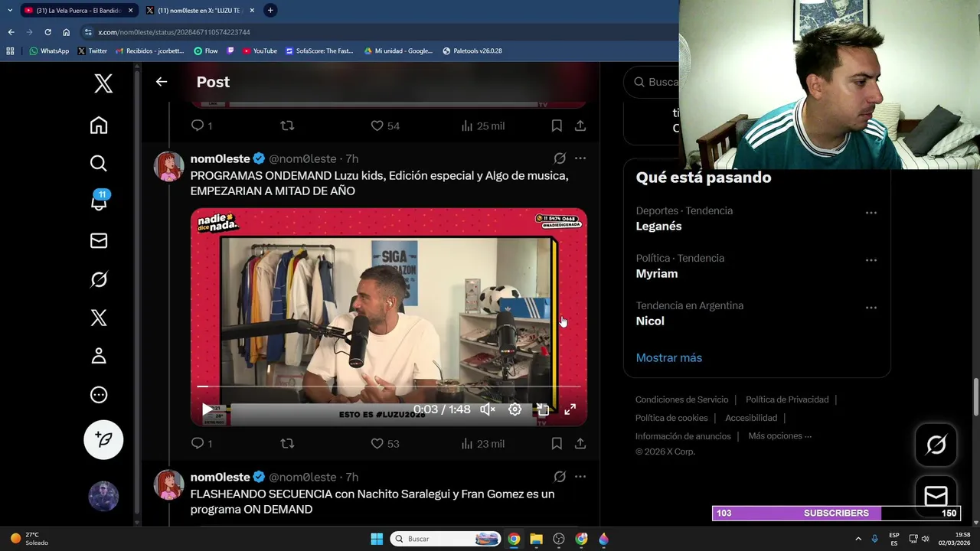Image resolution: width=980 pixels, height=551 pixels.
Task: Ask Grok about PROGRAMAS ONDEMAND post
Action: pyautogui.click(x=560, y=158)
